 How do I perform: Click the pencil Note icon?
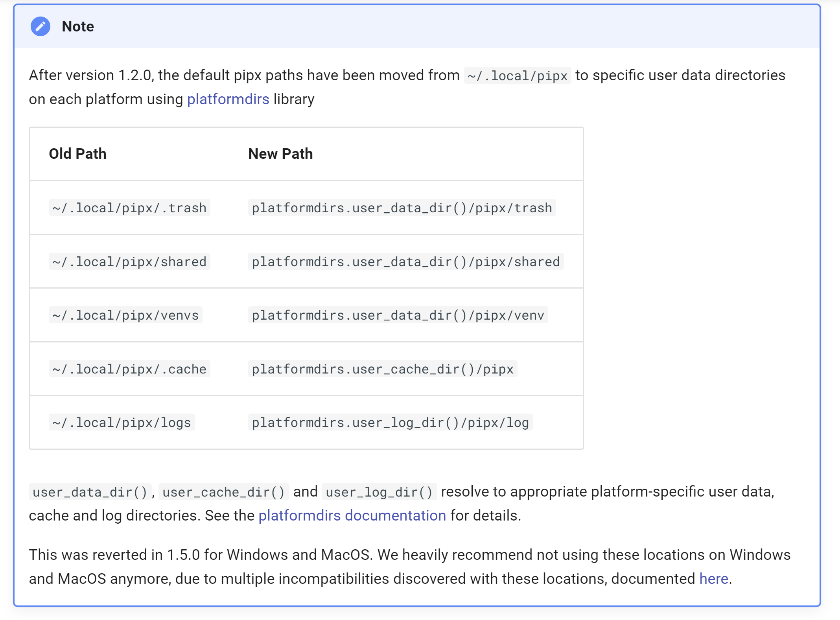click(41, 26)
